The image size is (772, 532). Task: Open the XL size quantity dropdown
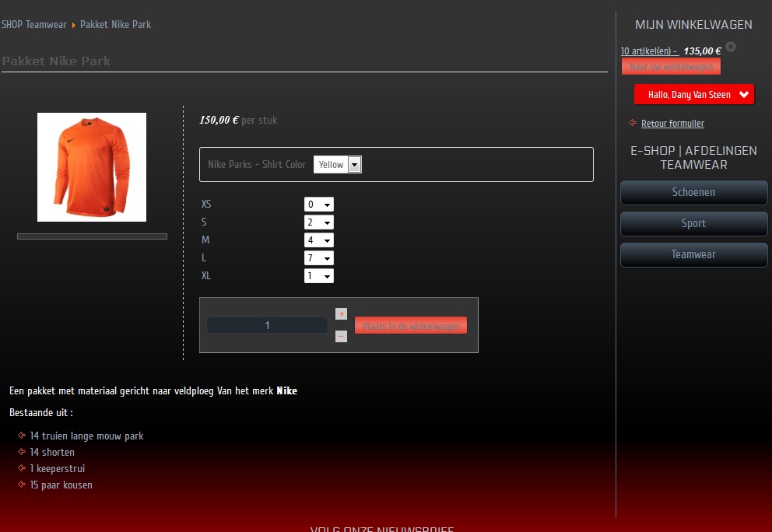[319, 275]
